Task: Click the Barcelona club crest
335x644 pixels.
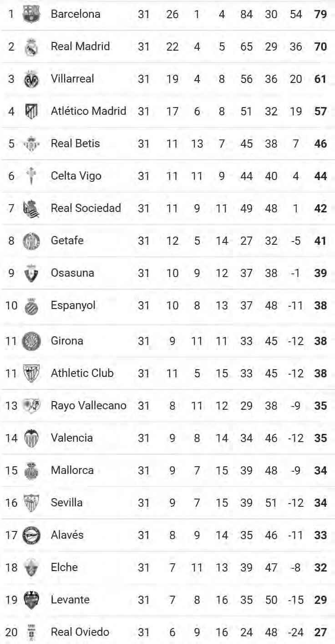Action: [31, 14]
